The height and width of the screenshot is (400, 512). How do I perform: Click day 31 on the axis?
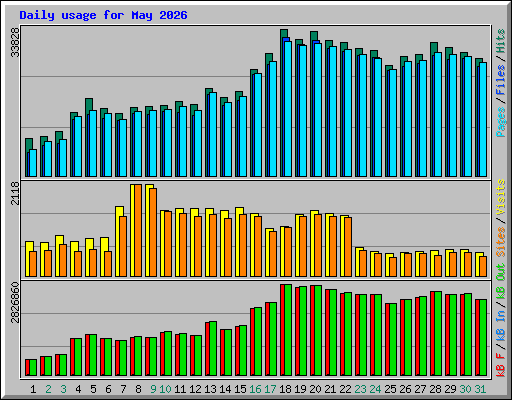[x=480, y=389]
